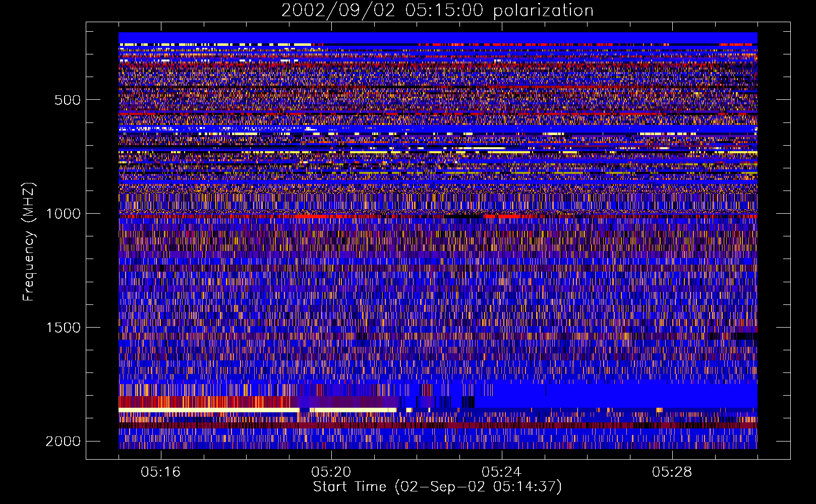The height and width of the screenshot is (504, 816).
Task: Click the 1500 frequency tick label
Action: tap(63, 328)
